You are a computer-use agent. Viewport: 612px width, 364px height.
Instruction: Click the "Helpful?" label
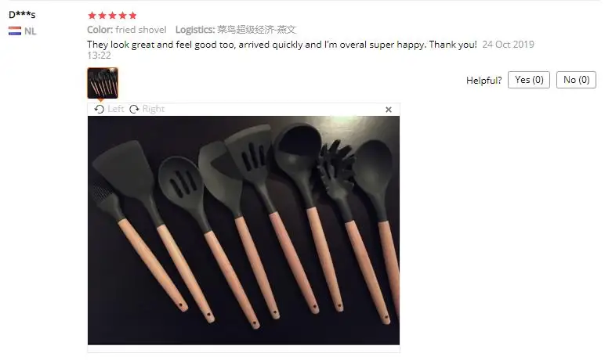[x=484, y=81]
